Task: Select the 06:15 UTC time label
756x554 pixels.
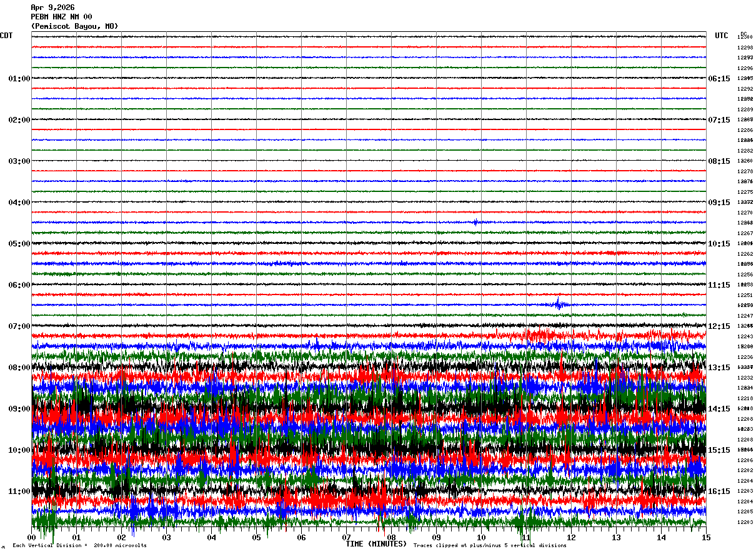Action: [x=719, y=79]
